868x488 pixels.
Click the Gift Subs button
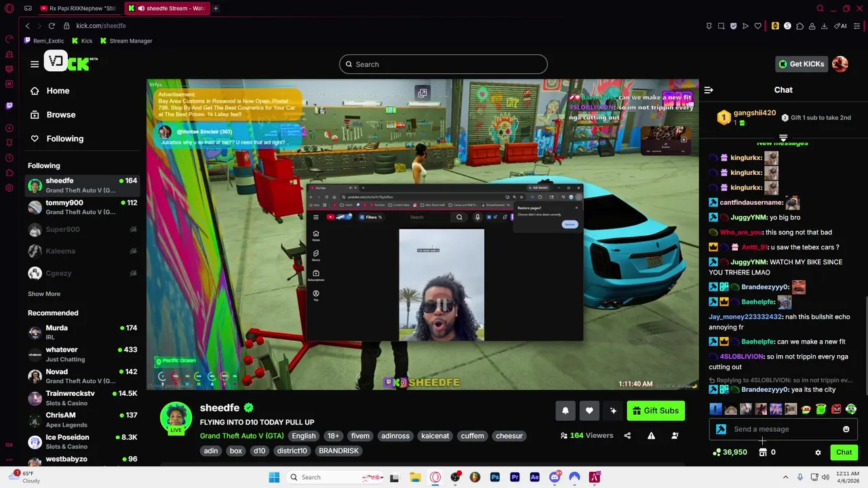tap(655, 410)
